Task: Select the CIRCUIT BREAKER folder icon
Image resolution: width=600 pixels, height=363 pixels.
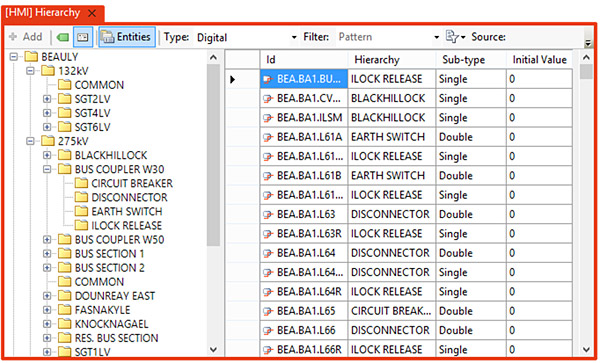Action: [x=81, y=183]
